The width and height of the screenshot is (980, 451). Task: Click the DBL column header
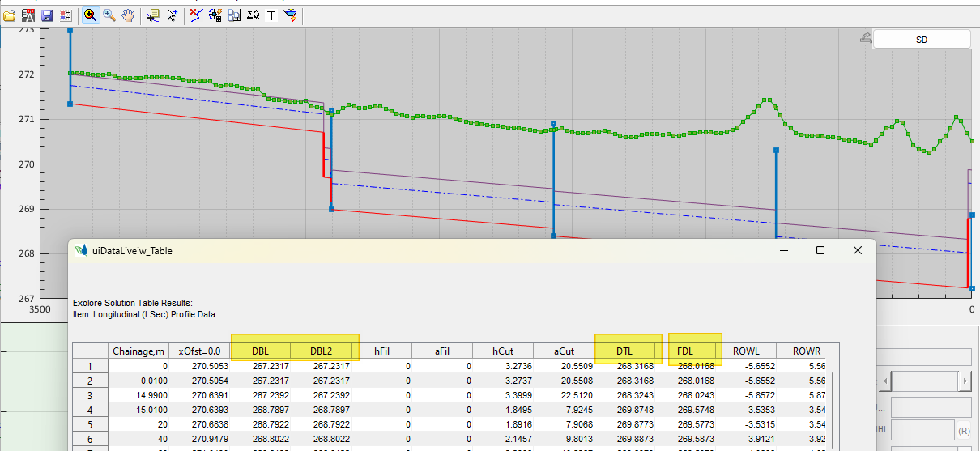click(x=261, y=351)
